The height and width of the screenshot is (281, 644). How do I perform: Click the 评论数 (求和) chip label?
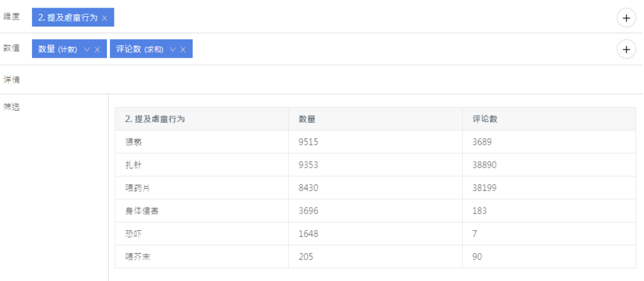click(140, 50)
